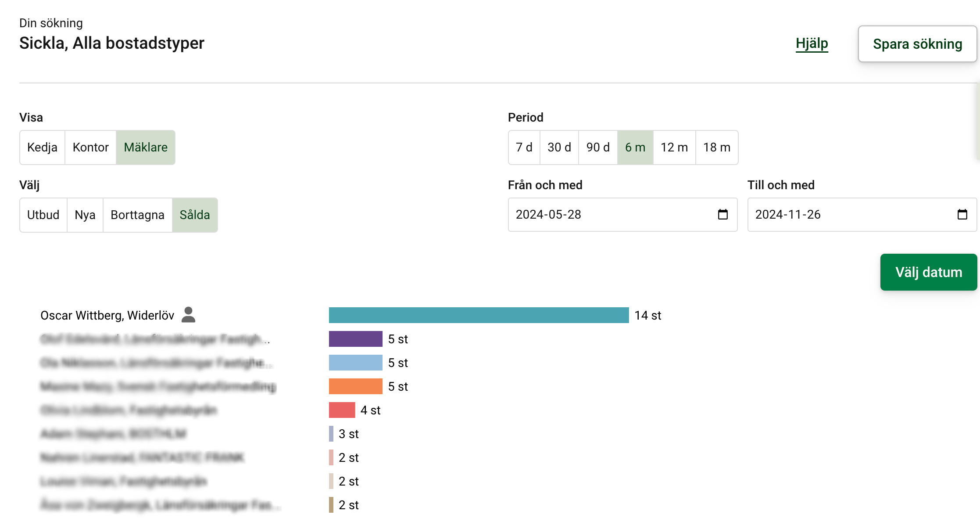Switch view to Kontor
Viewport: 980px width, 518px height.
[x=90, y=147]
